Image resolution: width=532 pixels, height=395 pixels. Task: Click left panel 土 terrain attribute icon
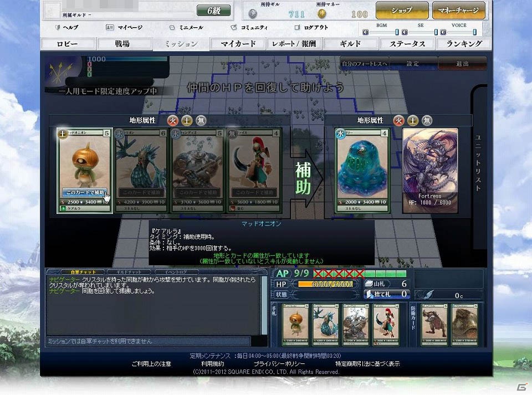tap(187, 120)
